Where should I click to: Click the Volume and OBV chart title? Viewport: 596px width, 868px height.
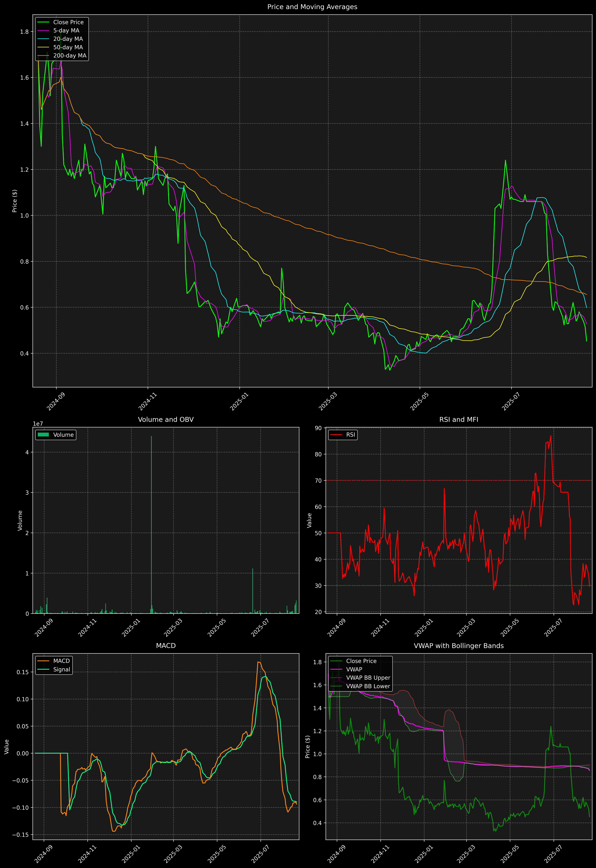click(166, 419)
